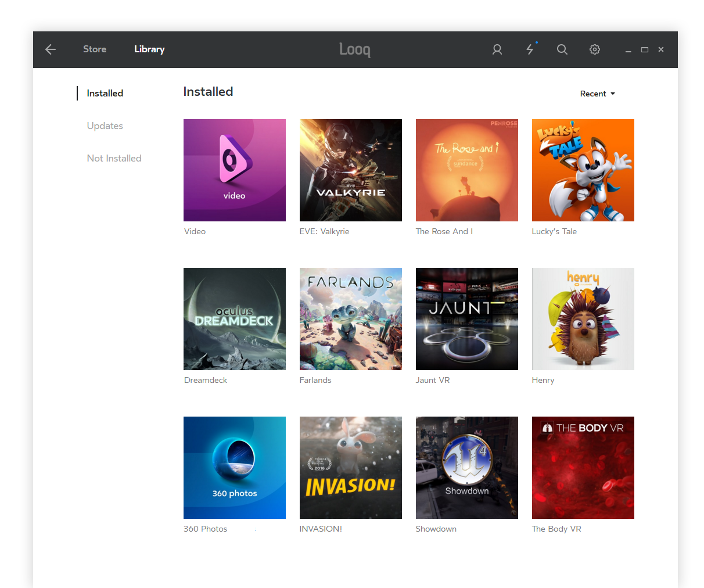Click the Looq logo in the header
Viewport: 704px width, 588px height.
(x=355, y=50)
